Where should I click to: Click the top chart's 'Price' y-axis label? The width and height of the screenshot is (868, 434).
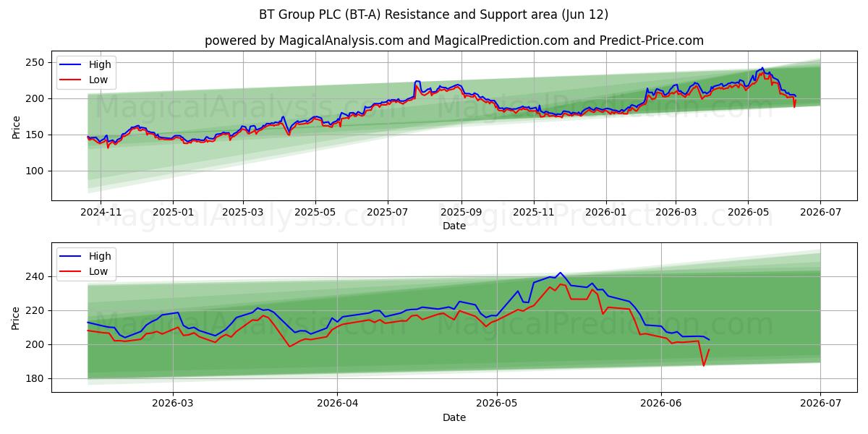pyautogui.click(x=16, y=126)
